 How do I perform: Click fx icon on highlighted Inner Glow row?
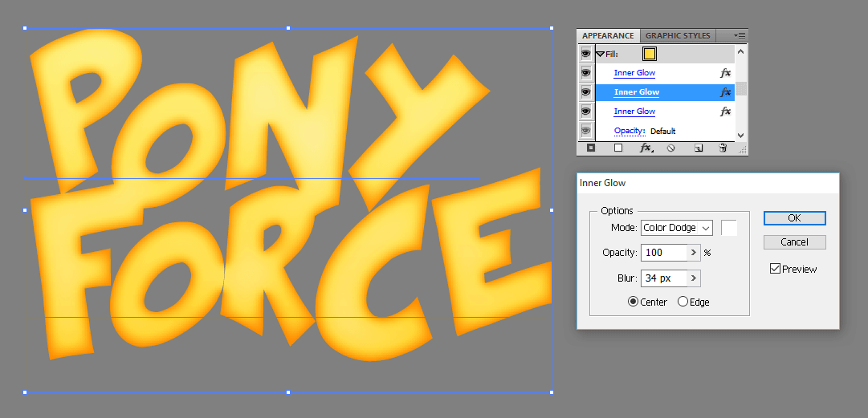pyautogui.click(x=725, y=92)
